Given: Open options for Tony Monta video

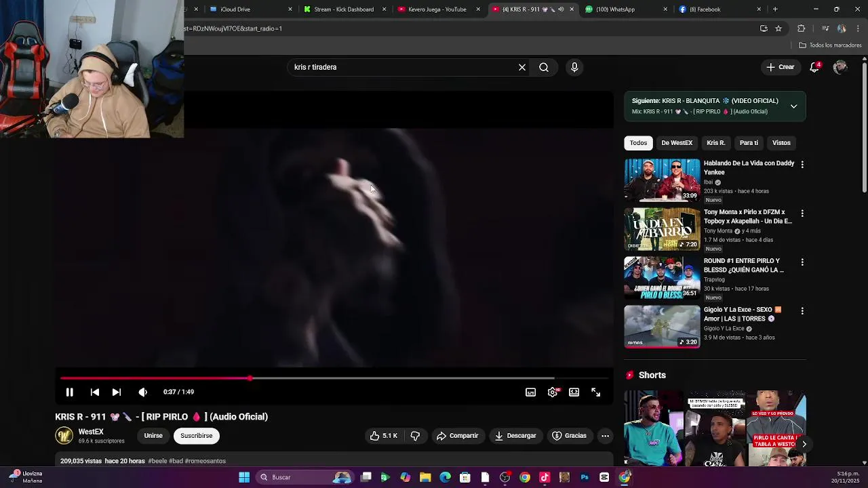Looking at the screenshot, I should (x=802, y=213).
